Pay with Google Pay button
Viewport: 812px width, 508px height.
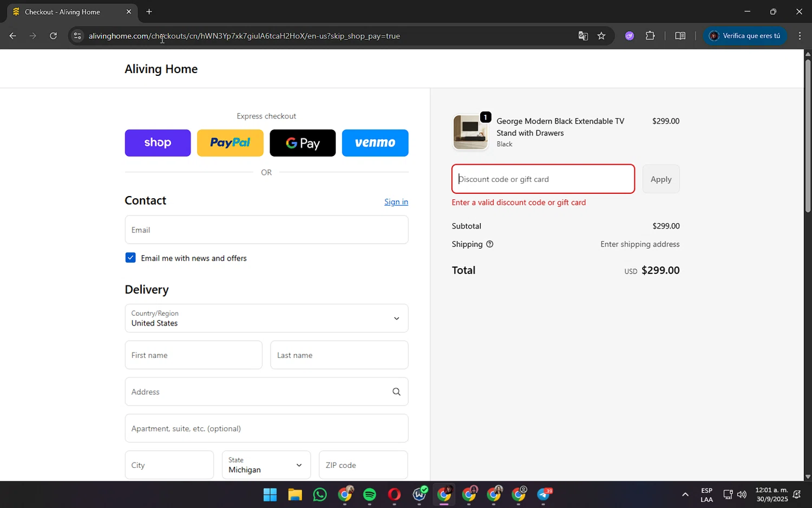(x=303, y=143)
